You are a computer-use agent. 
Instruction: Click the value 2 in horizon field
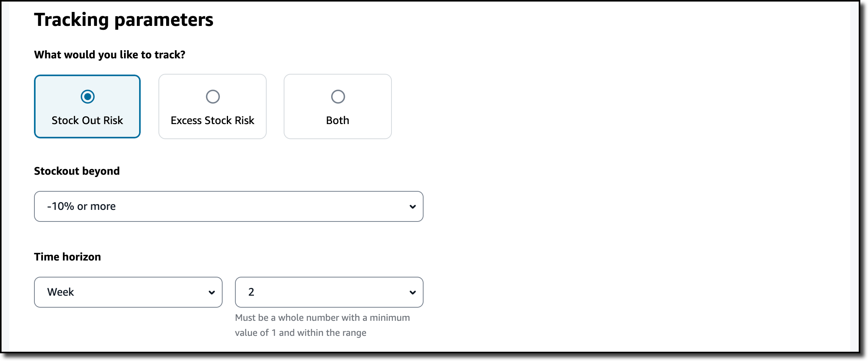(251, 292)
